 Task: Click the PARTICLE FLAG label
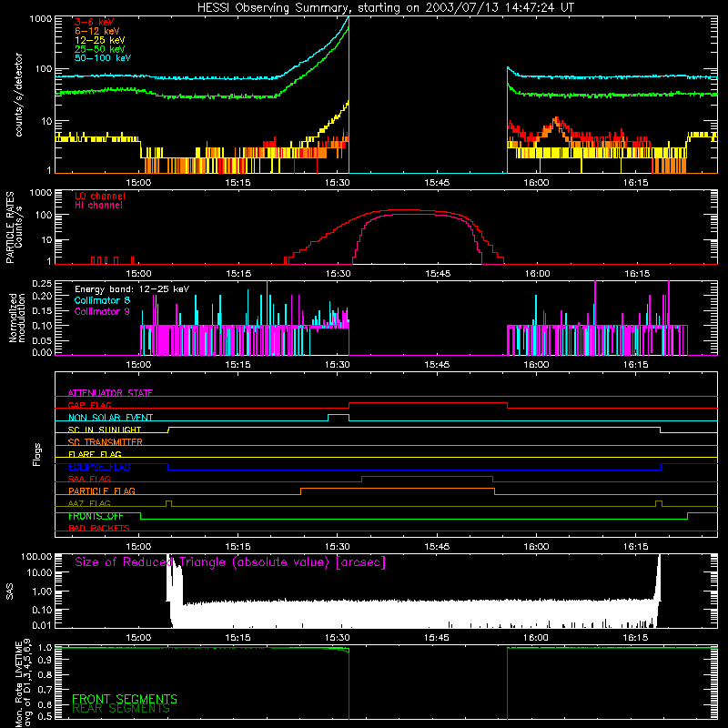(x=102, y=491)
